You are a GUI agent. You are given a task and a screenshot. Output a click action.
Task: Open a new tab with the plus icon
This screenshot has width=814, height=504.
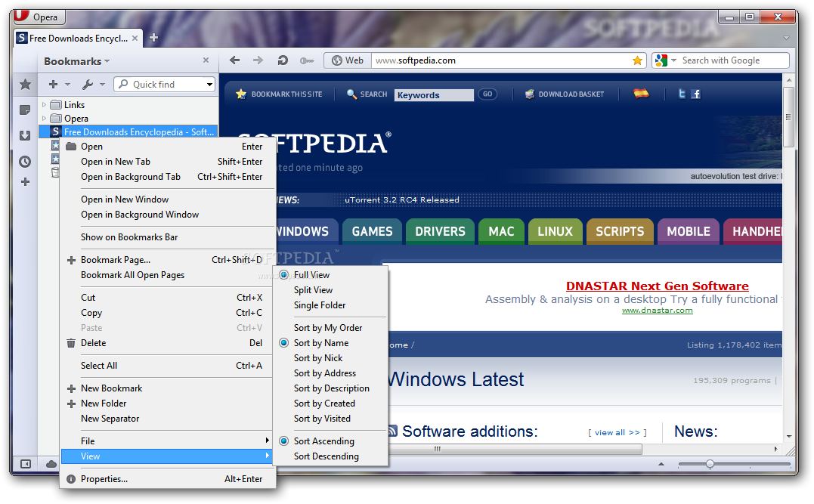tap(153, 37)
